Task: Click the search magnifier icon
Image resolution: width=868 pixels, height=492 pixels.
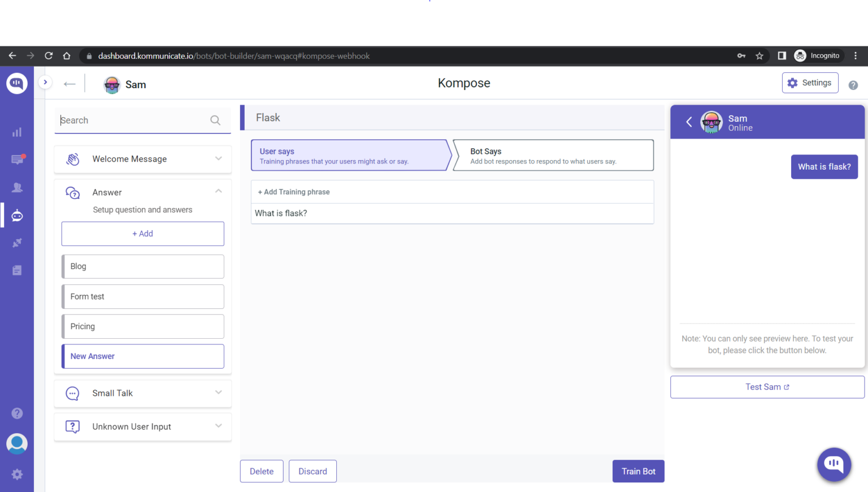Action: tap(215, 120)
